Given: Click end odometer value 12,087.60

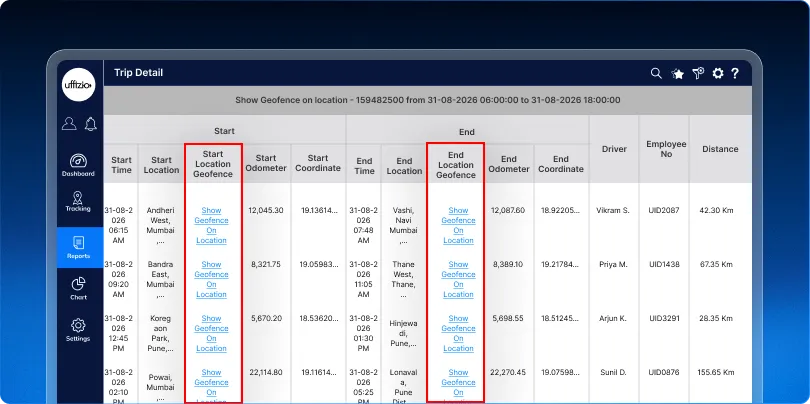Looking at the screenshot, I should pyautogui.click(x=507, y=210).
